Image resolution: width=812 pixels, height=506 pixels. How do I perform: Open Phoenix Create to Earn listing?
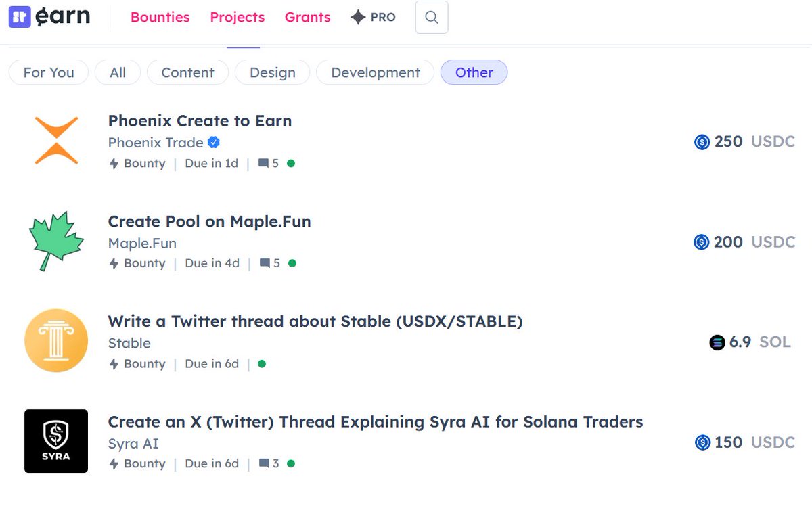[x=200, y=121]
